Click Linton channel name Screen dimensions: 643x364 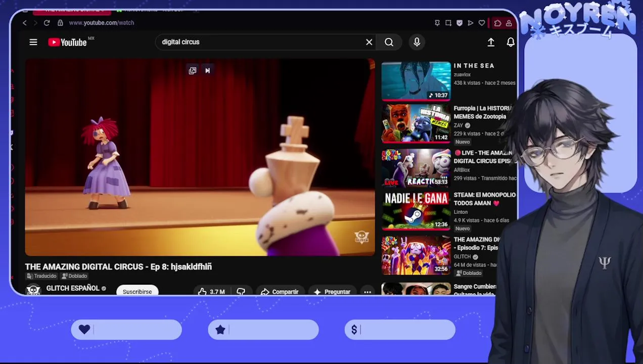[x=461, y=212]
